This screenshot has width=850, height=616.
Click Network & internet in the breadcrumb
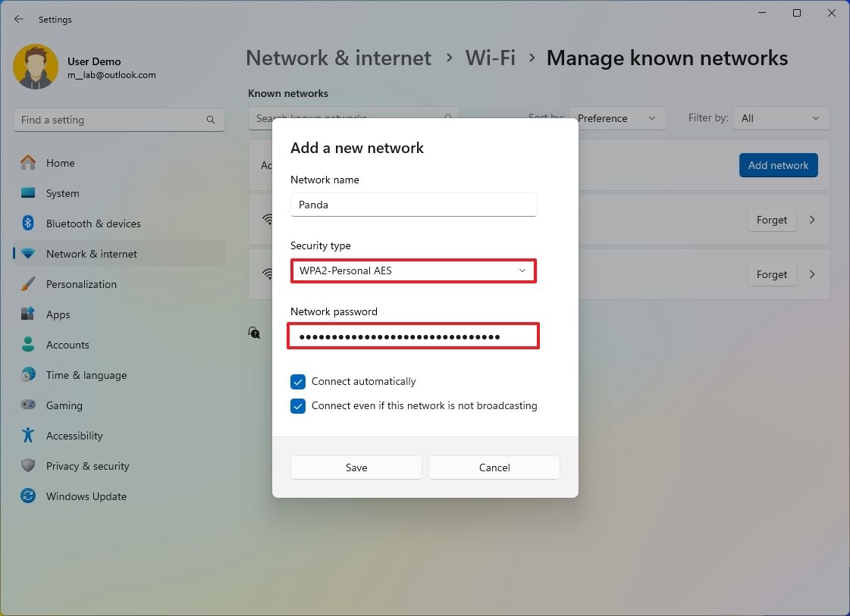pyautogui.click(x=338, y=58)
